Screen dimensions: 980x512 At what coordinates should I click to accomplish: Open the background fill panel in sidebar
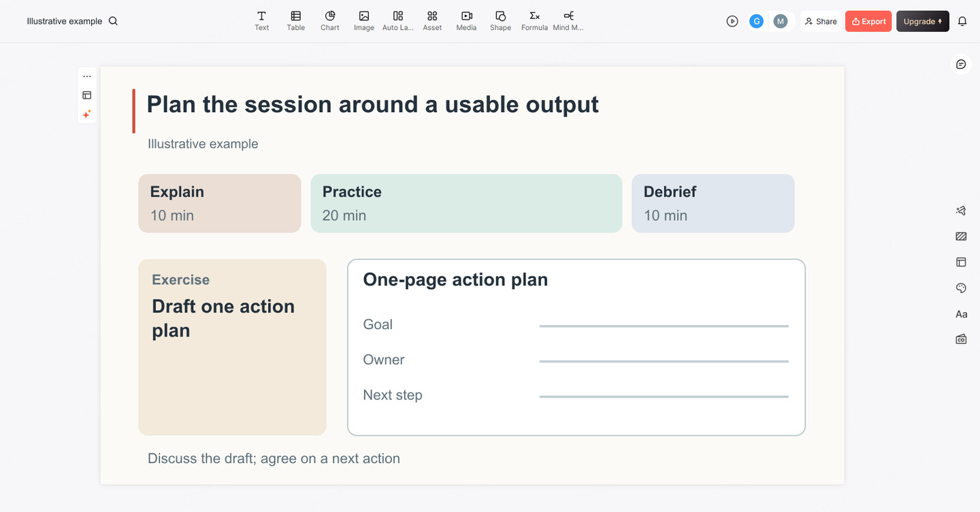(961, 237)
